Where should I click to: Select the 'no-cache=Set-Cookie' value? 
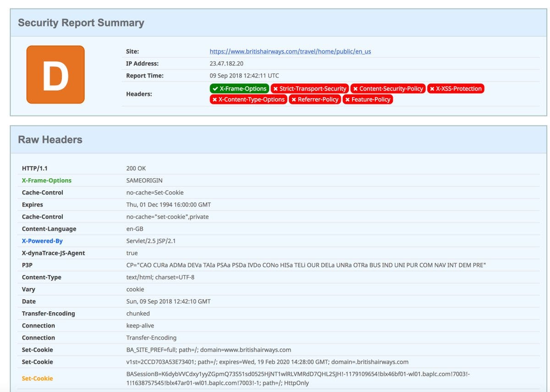155,193
